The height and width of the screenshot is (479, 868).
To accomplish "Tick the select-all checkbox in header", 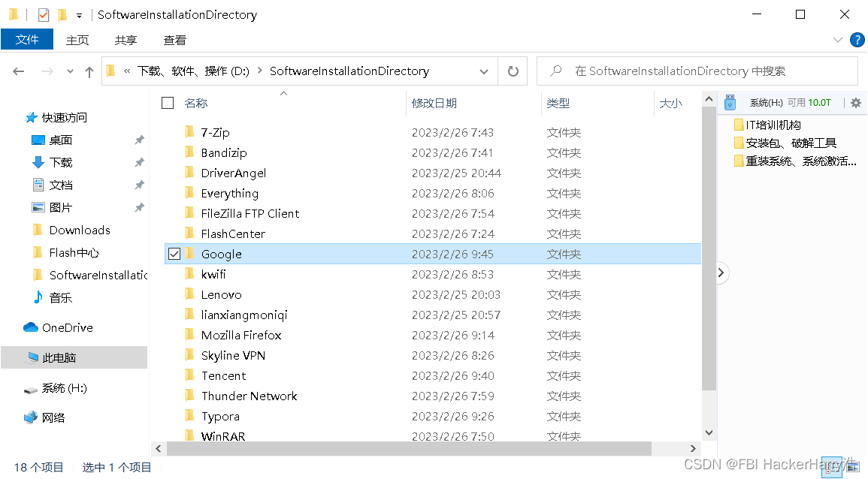I will (x=168, y=103).
